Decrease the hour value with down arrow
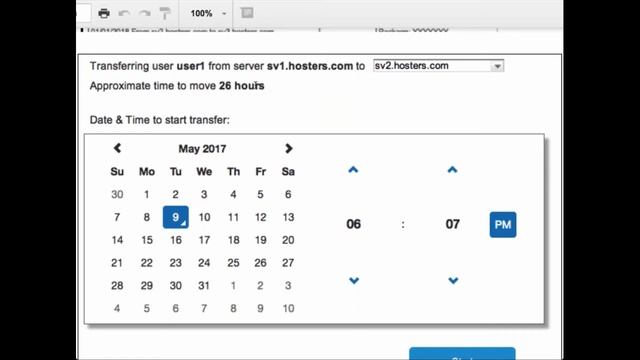Screen dimensions: 640x360 (x=354, y=280)
